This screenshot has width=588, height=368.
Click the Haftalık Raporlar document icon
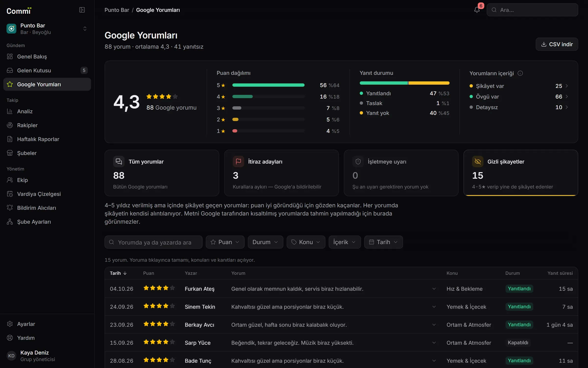click(10, 139)
